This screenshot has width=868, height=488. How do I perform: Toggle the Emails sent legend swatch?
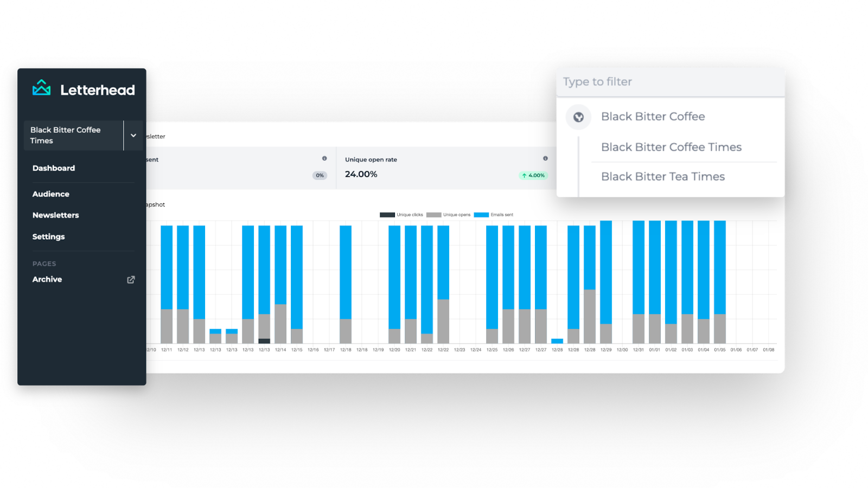pos(481,215)
